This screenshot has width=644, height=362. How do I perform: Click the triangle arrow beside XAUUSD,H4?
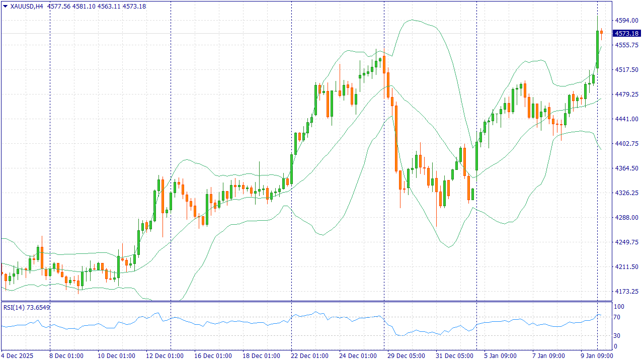6,7
